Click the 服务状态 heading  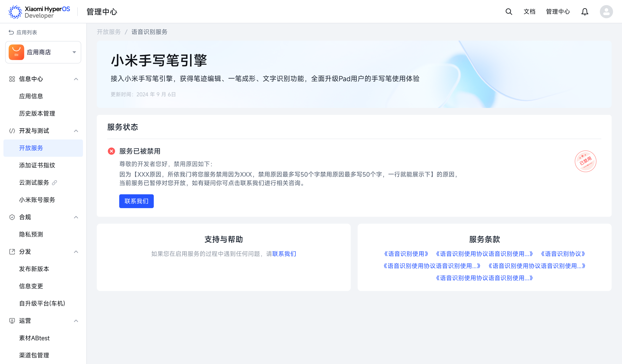tap(123, 127)
